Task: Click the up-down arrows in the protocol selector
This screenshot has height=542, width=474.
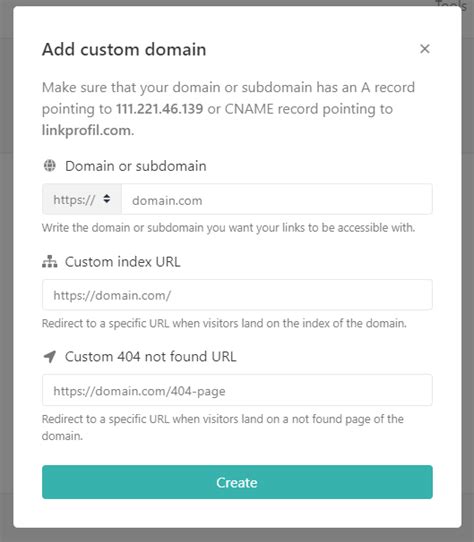Action: 107,199
